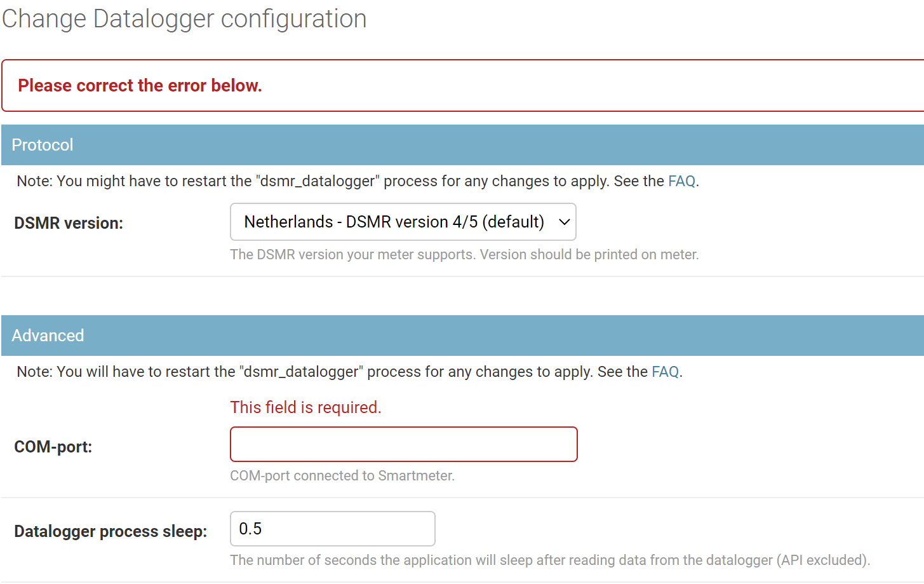Click the Datalogger process sleep label
Viewport: 924px width, 584px height.
tap(110, 531)
